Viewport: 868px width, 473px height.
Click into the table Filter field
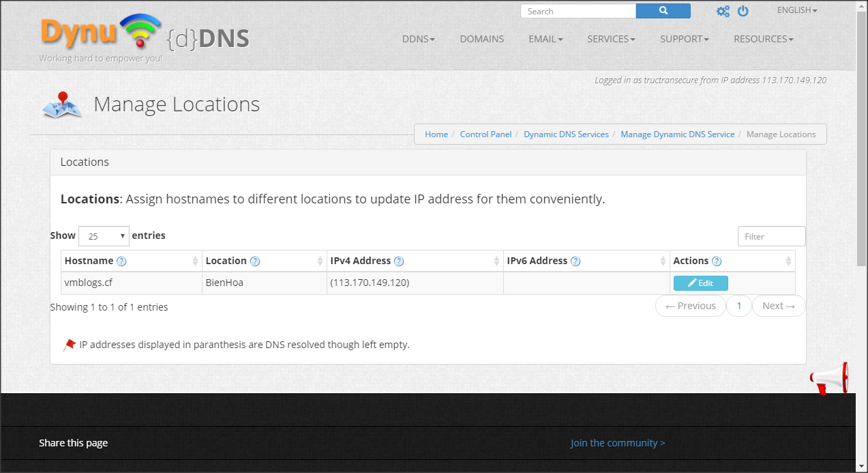click(x=771, y=236)
